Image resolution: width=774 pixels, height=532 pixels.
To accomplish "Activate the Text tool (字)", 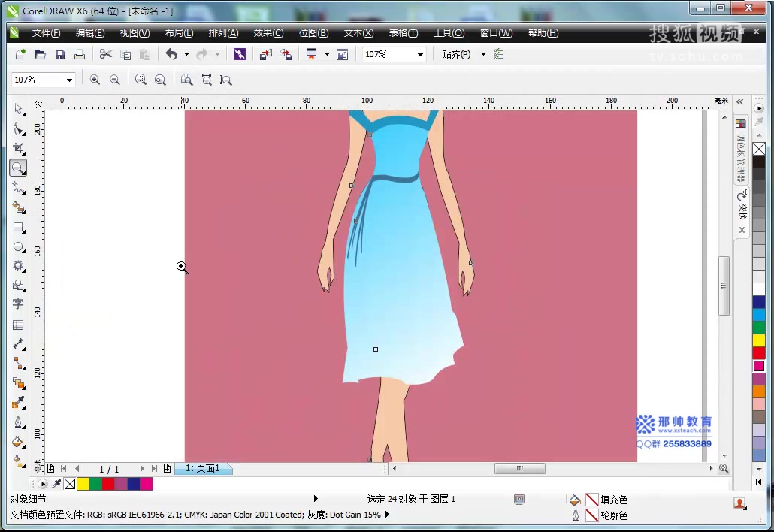I will click(19, 304).
